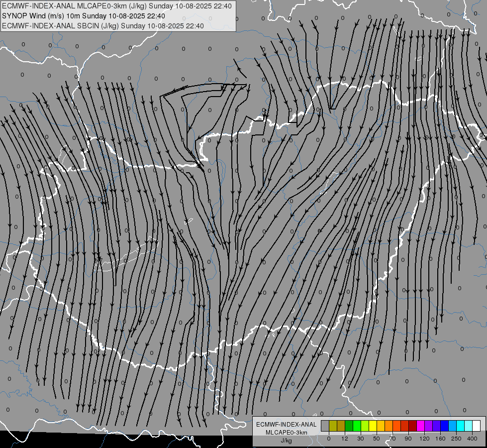Select the olive-yellow legend swatch above tick 0
This screenshot has width=487, height=448.
click(x=333, y=426)
